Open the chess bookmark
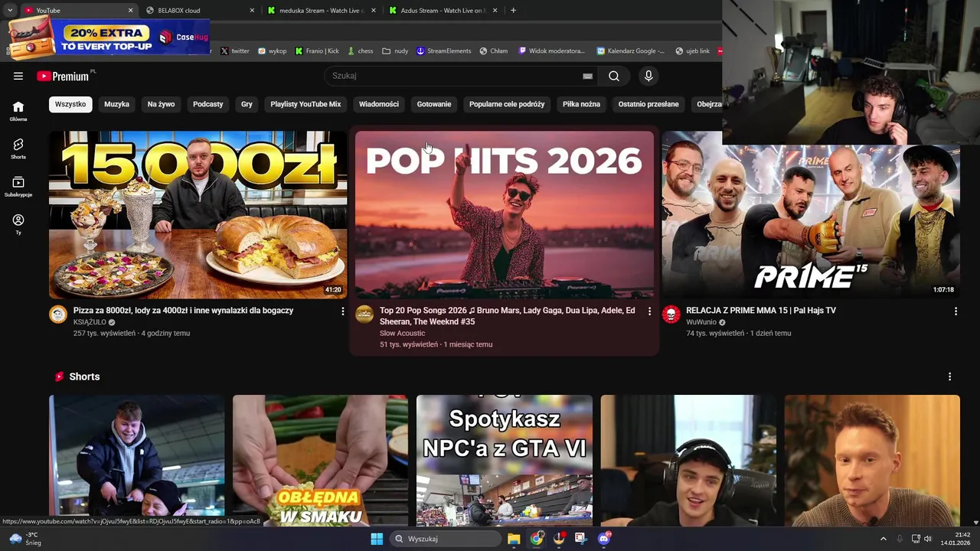The height and width of the screenshot is (551, 980). pyautogui.click(x=360, y=51)
